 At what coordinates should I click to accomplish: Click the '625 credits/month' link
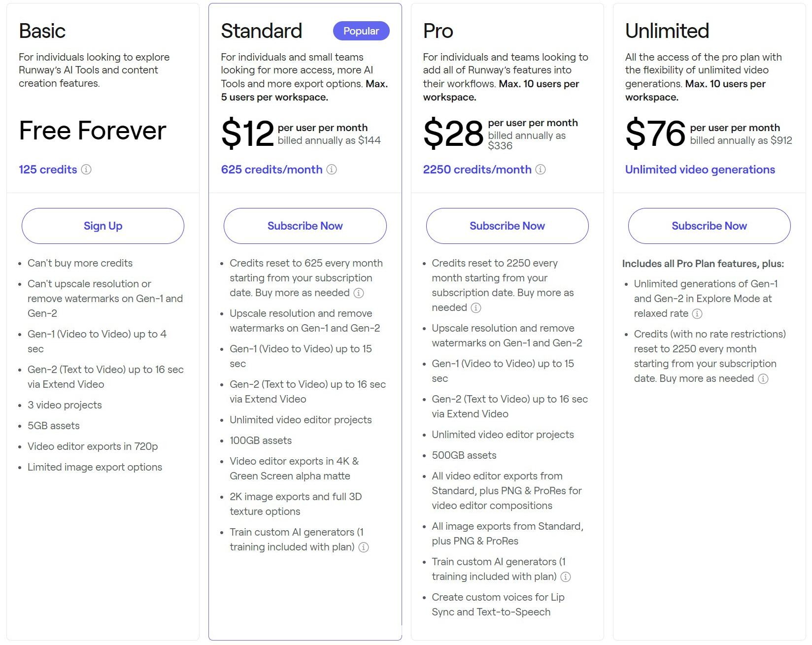tap(271, 170)
